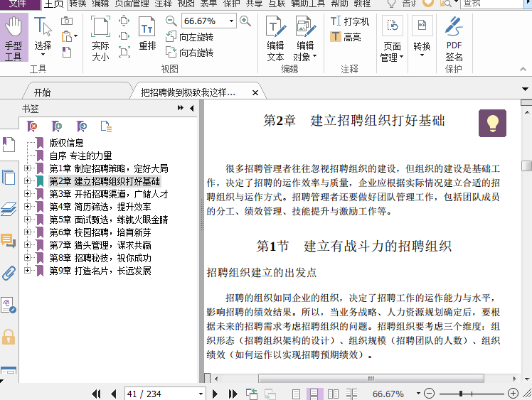The height and width of the screenshot is (400, 532).
Task: Open the 开始 document tab
Action: click(x=43, y=92)
